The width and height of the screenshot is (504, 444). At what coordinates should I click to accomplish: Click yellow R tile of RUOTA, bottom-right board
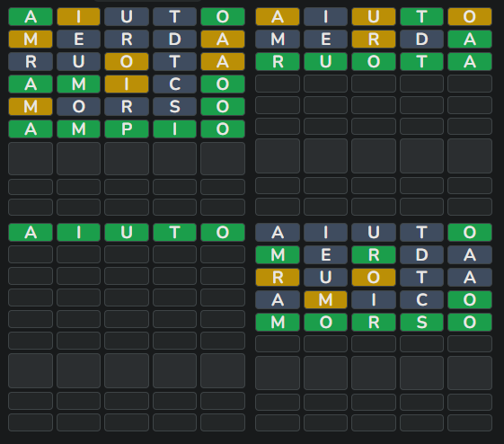coord(278,277)
